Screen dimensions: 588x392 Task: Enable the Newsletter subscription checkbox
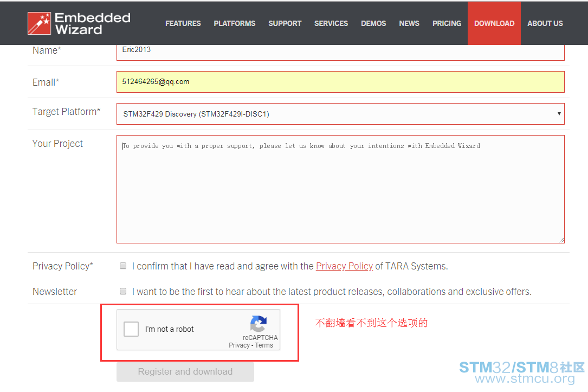point(123,292)
